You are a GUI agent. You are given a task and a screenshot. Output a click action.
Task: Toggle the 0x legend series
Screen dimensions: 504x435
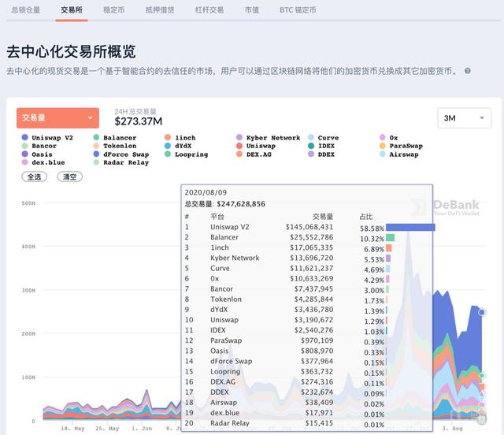(389, 138)
